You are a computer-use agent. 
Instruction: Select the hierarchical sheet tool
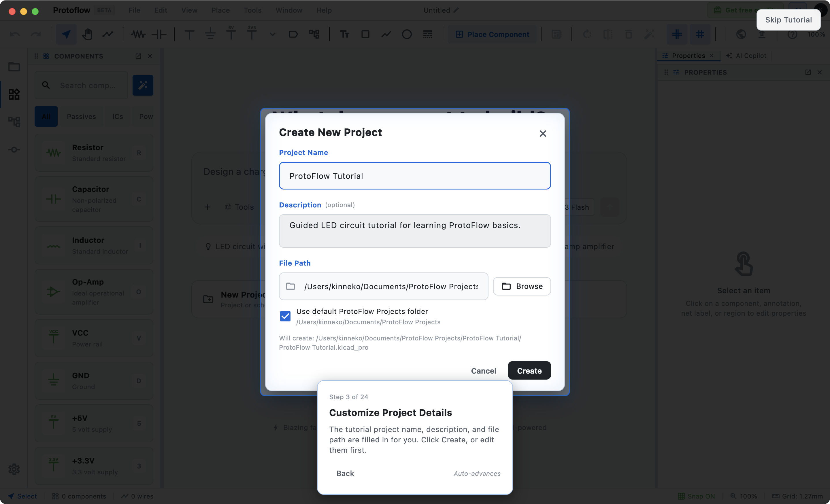(314, 34)
